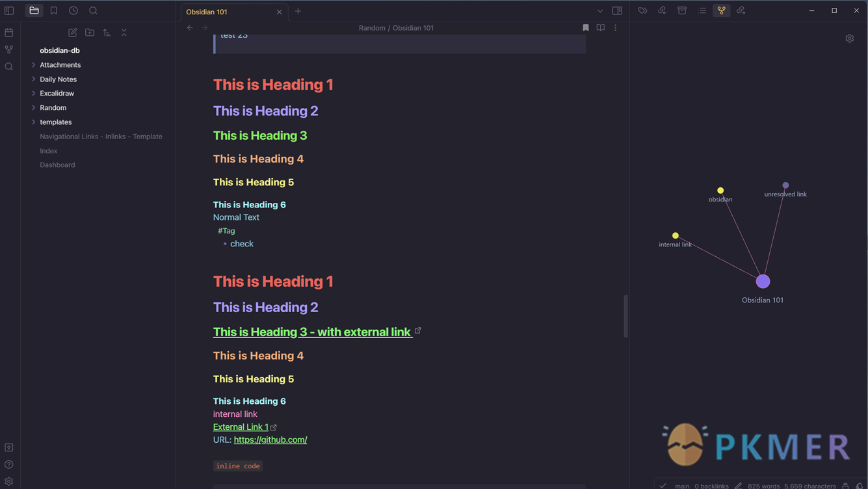Toggle the left sidebar panel icon
868x489 pixels.
pyautogui.click(x=9, y=10)
